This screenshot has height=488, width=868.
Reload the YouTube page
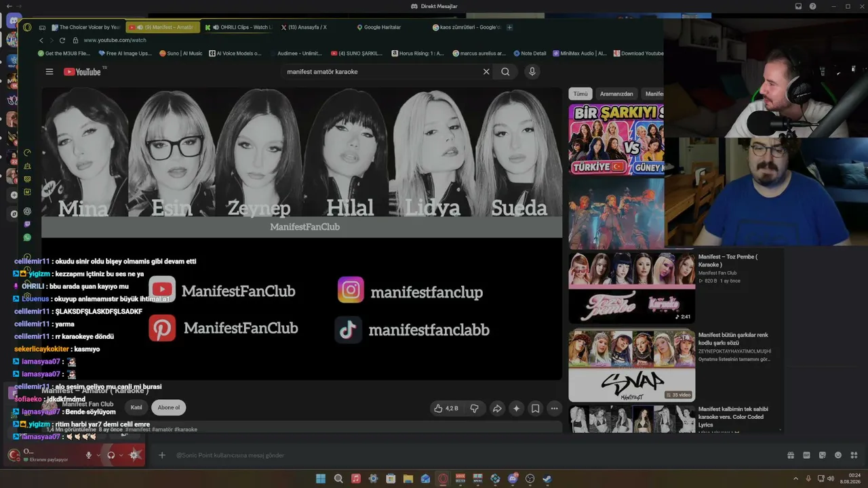62,40
